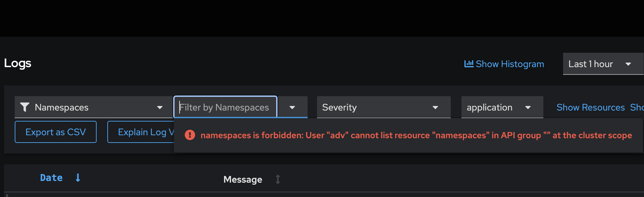Image resolution: width=644 pixels, height=197 pixels.
Task: Click the Message column sort icon
Action: pos(278,179)
